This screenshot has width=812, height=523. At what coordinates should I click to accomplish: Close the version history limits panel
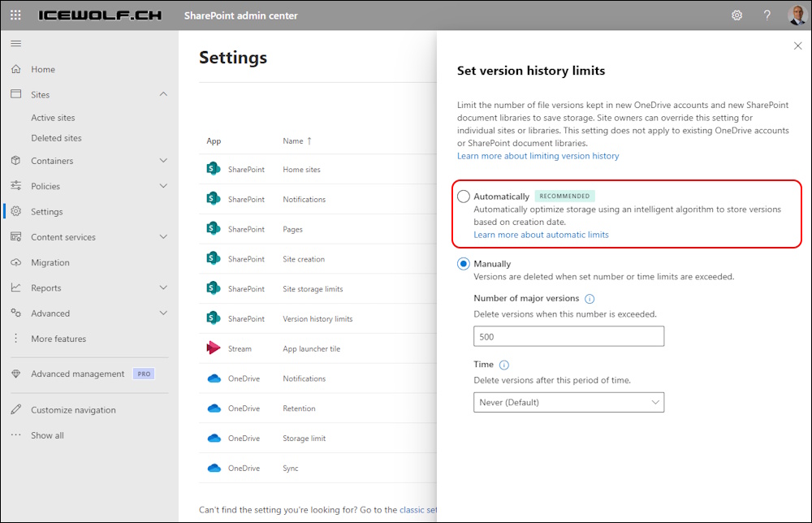point(797,46)
